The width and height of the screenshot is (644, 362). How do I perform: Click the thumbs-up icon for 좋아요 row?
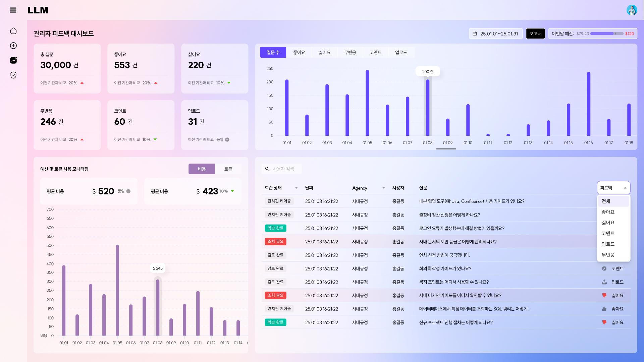(x=604, y=309)
